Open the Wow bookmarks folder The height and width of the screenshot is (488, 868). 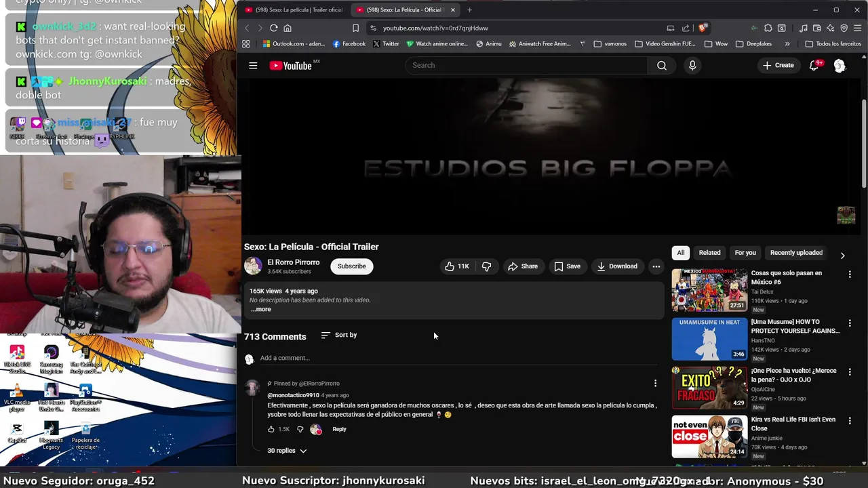716,43
